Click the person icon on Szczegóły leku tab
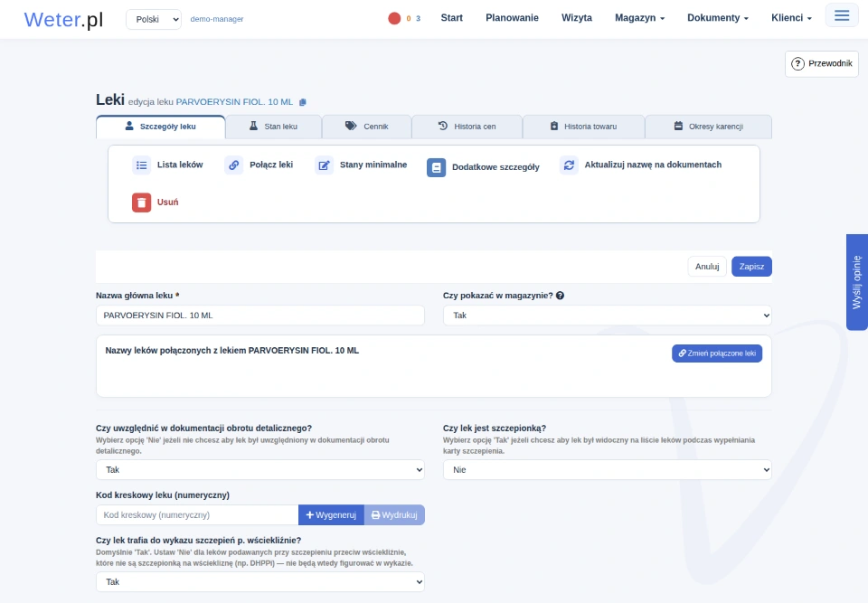868x603 pixels. pos(129,126)
